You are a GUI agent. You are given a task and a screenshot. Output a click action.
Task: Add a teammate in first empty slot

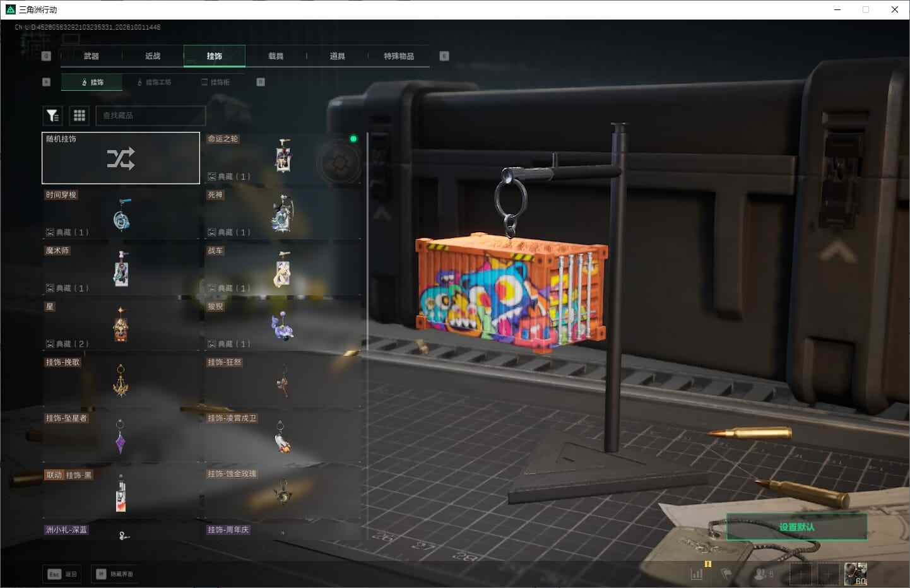tap(801, 574)
